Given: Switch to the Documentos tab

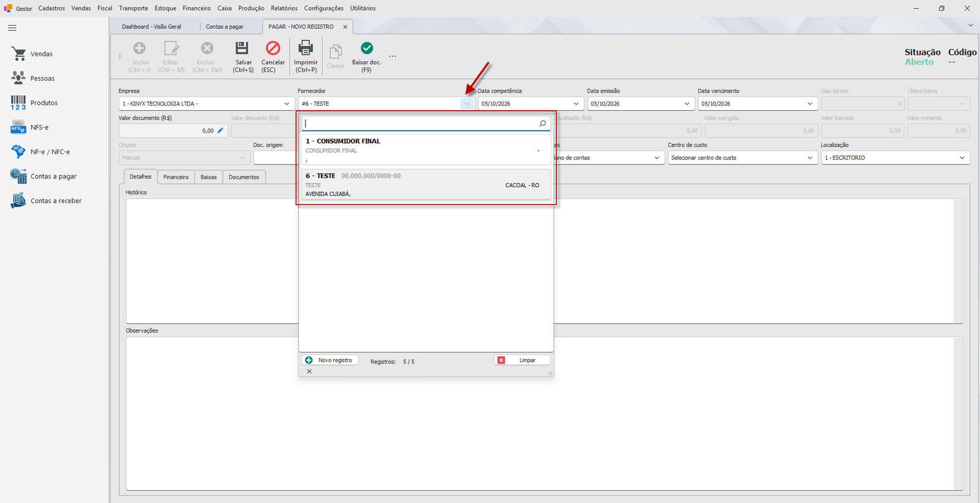Looking at the screenshot, I should tap(244, 177).
